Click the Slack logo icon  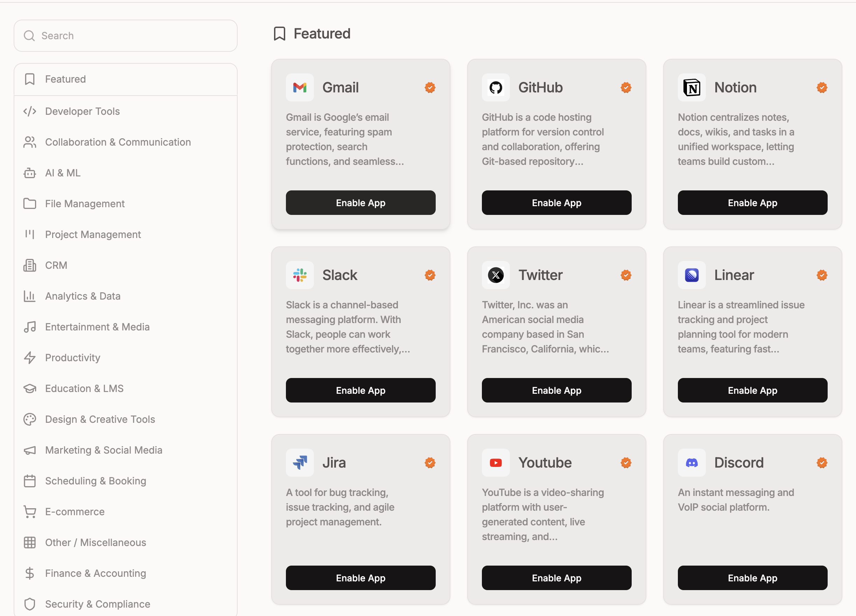click(x=300, y=275)
